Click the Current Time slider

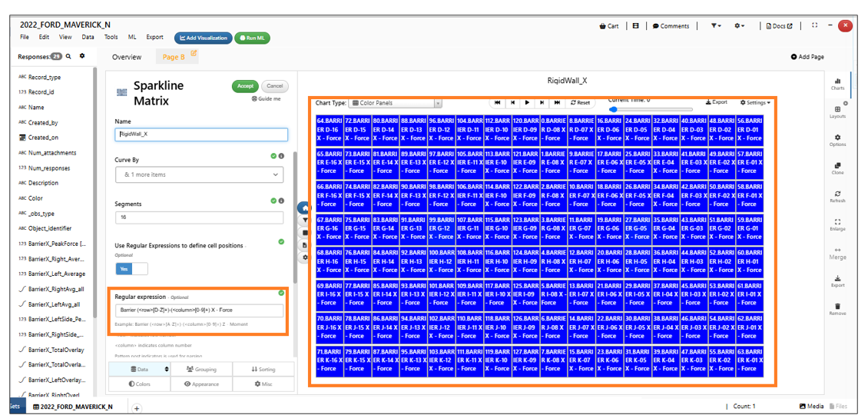(x=649, y=109)
